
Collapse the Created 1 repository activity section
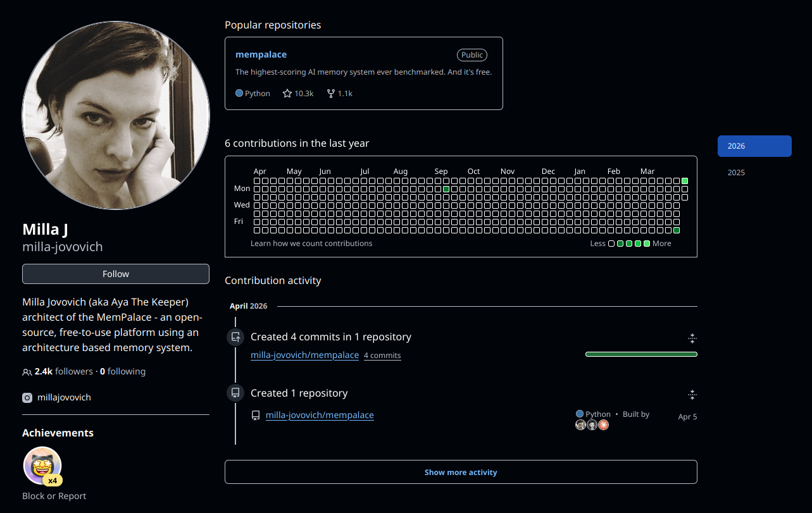pos(692,395)
